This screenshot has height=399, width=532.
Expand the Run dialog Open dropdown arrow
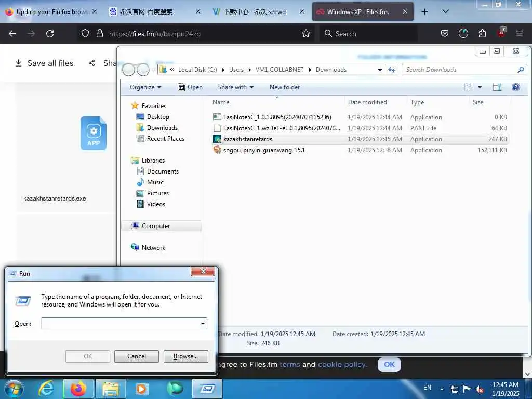tap(203, 323)
